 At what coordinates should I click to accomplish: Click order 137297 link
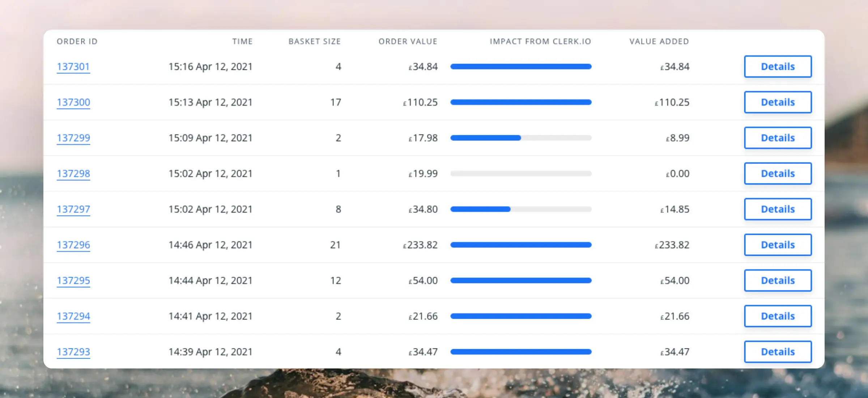point(73,209)
